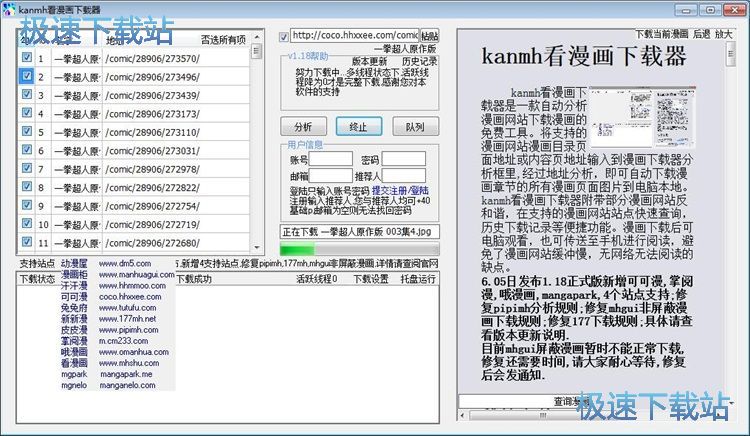This screenshot has height=436, width=750.
Task: Click the right panel vertical scrollbar thumb
Action: tap(730, 54)
